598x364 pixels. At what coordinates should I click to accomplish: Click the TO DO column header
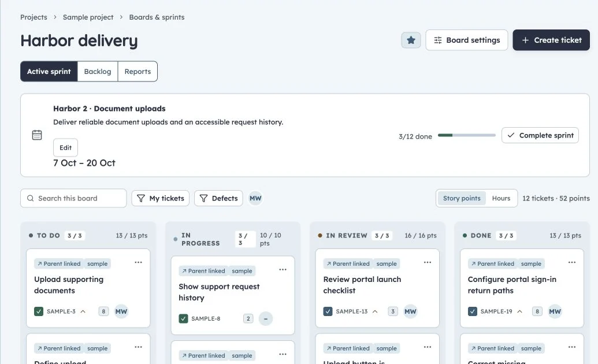click(x=49, y=235)
